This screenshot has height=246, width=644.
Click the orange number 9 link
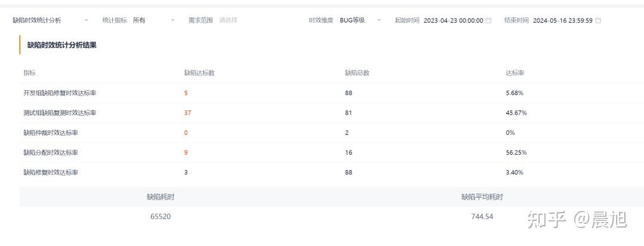(x=186, y=152)
